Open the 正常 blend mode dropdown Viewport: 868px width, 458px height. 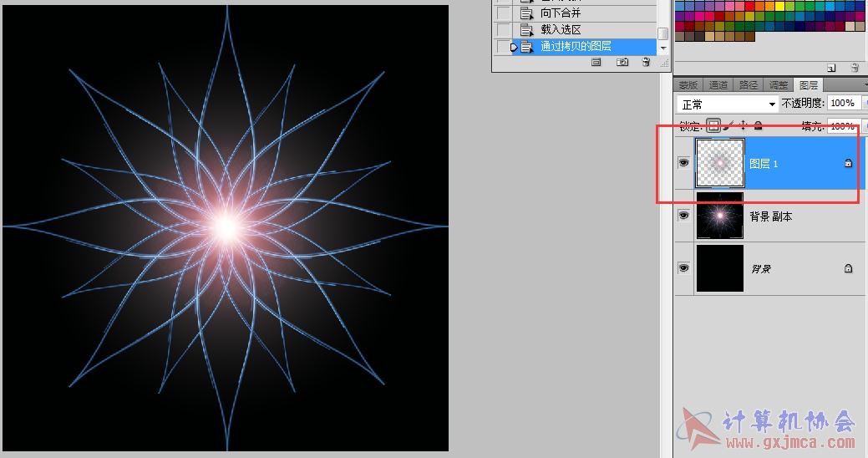tap(727, 104)
